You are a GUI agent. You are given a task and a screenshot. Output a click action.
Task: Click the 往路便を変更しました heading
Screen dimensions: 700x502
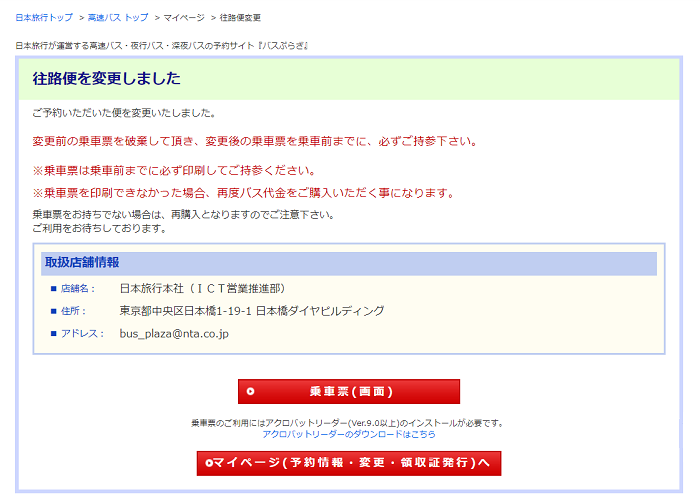[107, 78]
